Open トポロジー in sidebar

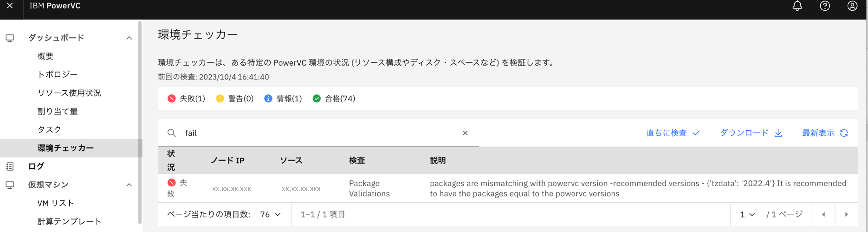pos(58,74)
